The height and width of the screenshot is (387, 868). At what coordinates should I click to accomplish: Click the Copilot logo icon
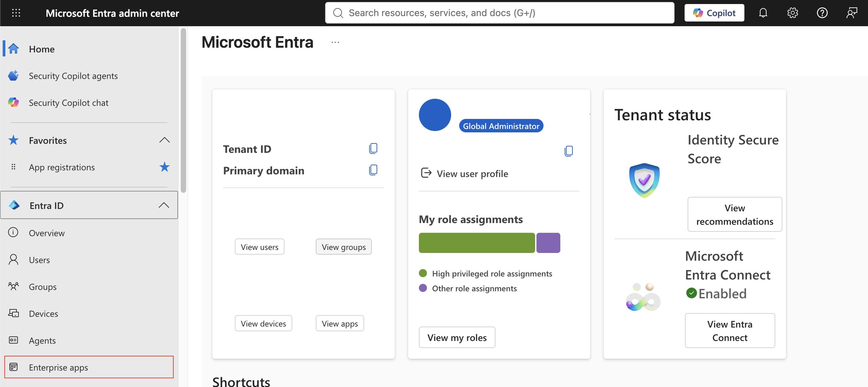click(697, 13)
